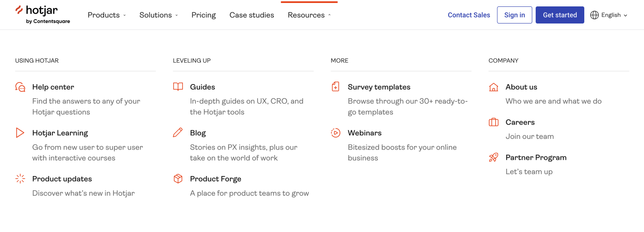Click the Product Forge cube icon

tap(178, 179)
